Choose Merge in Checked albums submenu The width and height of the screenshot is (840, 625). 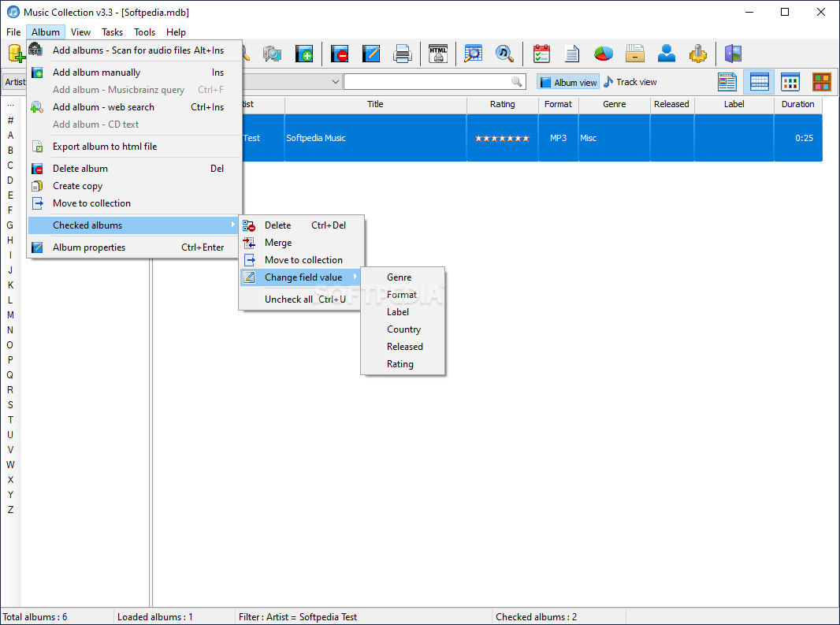point(300,243)
